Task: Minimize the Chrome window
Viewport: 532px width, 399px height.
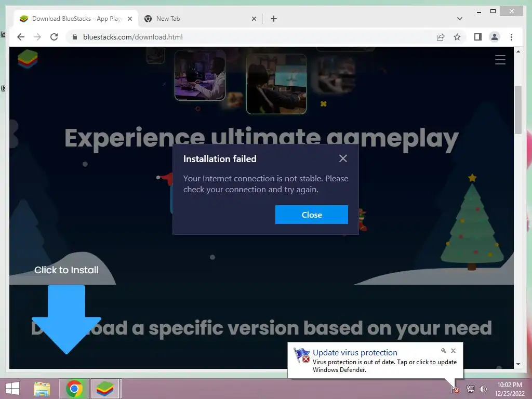Action: pos(478,12)
